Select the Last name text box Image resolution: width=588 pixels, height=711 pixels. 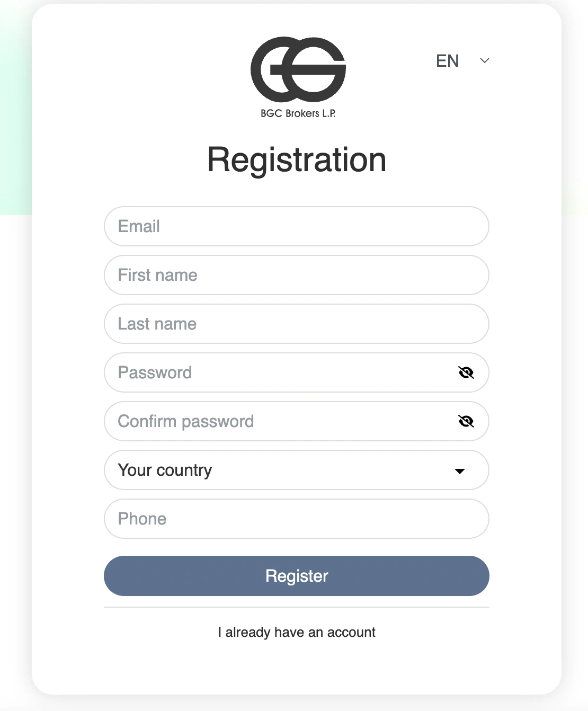pos(297,324)
